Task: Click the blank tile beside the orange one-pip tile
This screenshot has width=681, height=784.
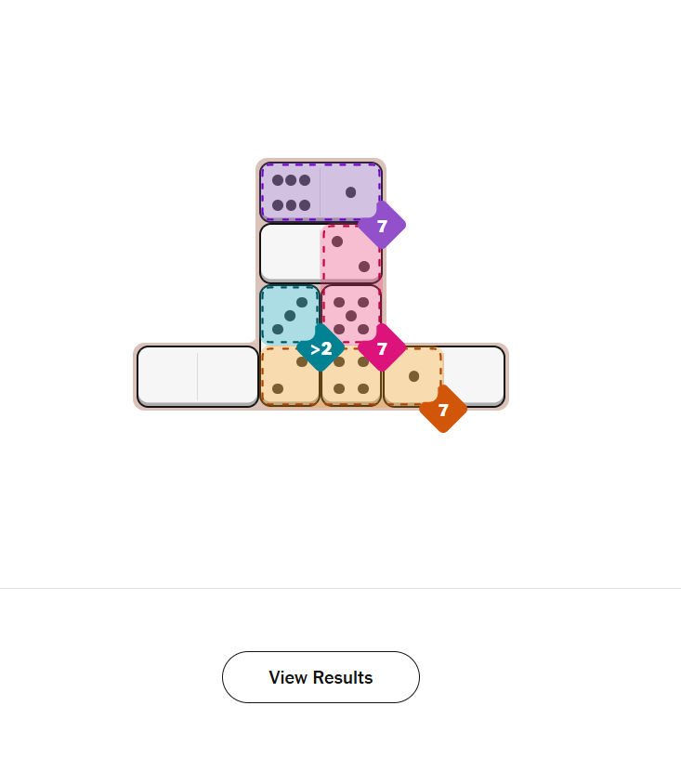Action: [x=474, y=374]
